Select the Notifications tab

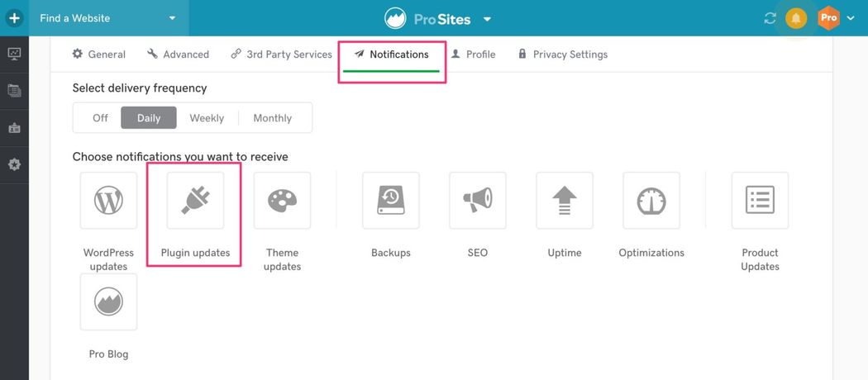[x=391, y=55]
